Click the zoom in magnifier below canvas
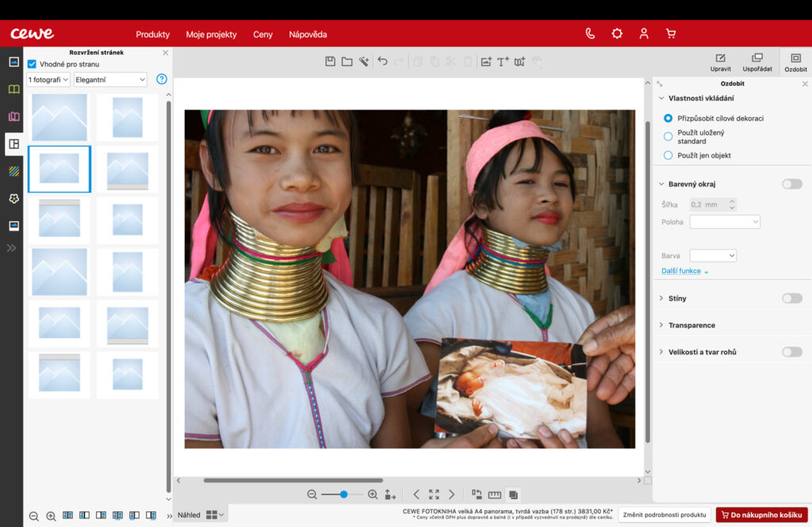Screen dimensions: 812x527 pos(373,495)
